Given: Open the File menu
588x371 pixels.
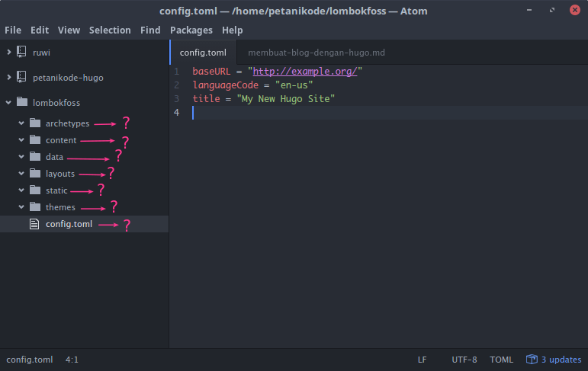Looking at the screenshot, I should [x=13, y=30].
